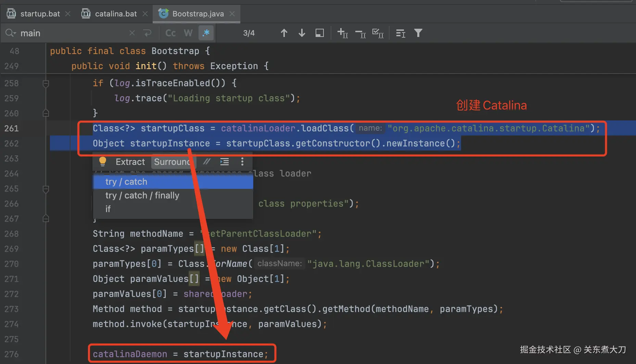Toggle Regex search option

(206, 33)
